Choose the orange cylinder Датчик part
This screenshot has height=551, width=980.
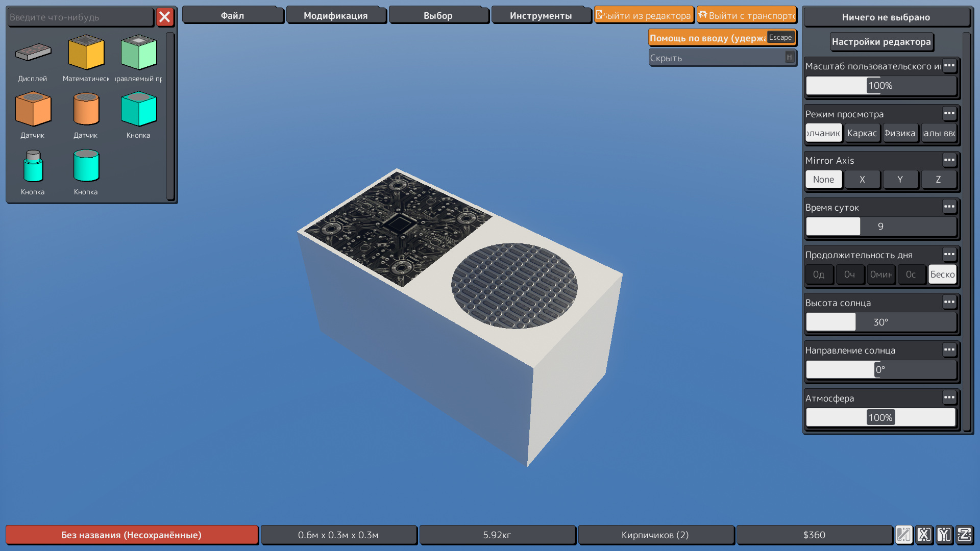tap(86, 109)
